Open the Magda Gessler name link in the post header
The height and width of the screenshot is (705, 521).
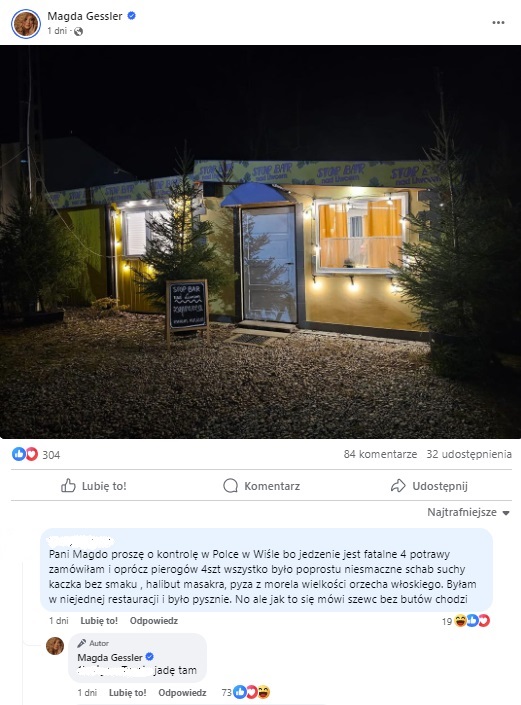point(85,16)
